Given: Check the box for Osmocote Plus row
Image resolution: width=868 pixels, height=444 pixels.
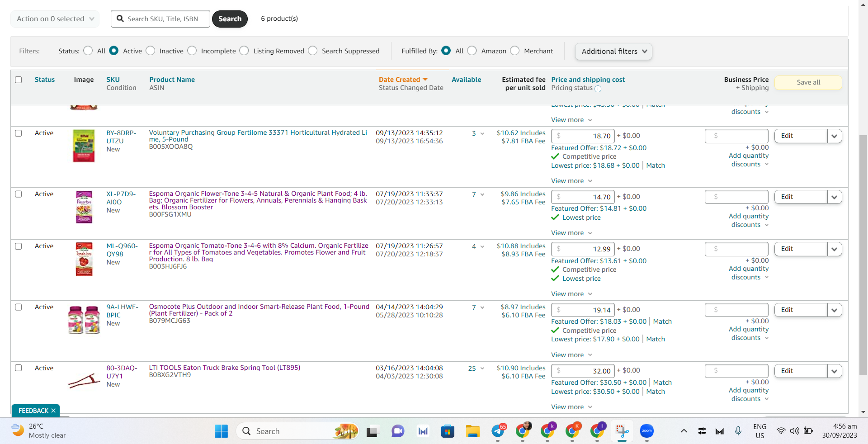Looking at the screenshot, I should click(x=19, y=307).
